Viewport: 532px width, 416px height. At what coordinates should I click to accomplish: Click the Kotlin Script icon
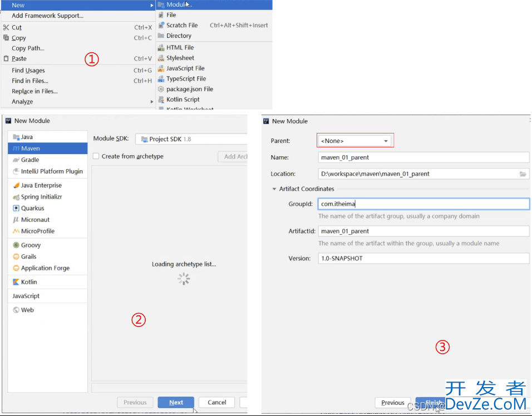point(161,100)
